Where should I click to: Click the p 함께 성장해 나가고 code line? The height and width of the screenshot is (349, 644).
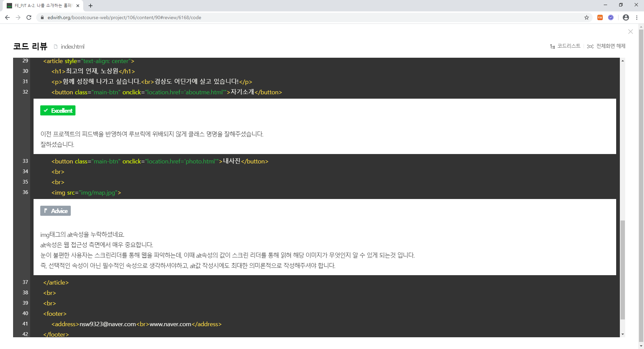[152, 82]
